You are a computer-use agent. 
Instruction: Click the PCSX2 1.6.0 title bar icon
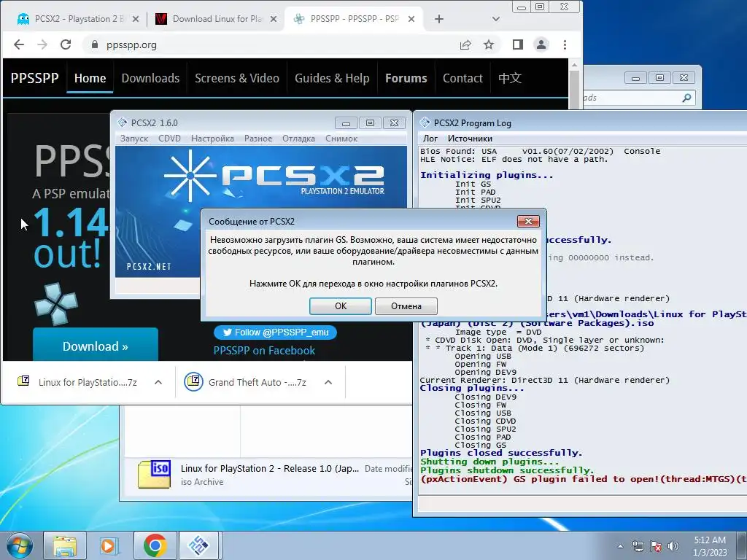click(x=123, y=122)
